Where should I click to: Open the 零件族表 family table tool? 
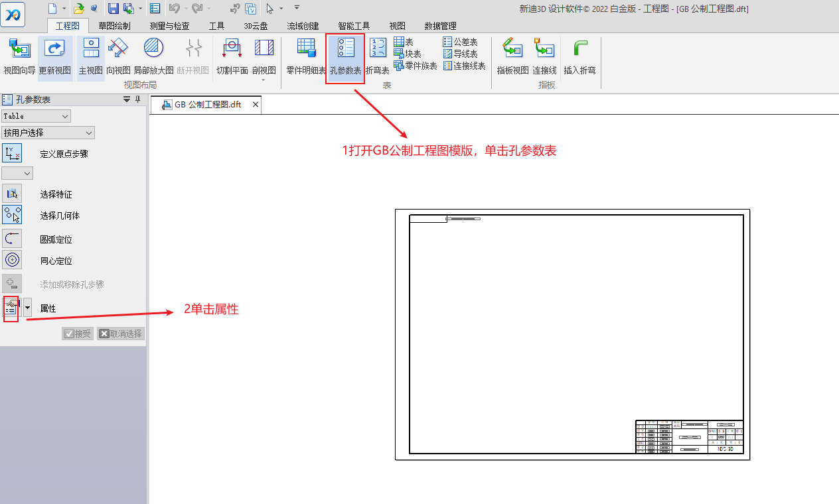(415, 66)
